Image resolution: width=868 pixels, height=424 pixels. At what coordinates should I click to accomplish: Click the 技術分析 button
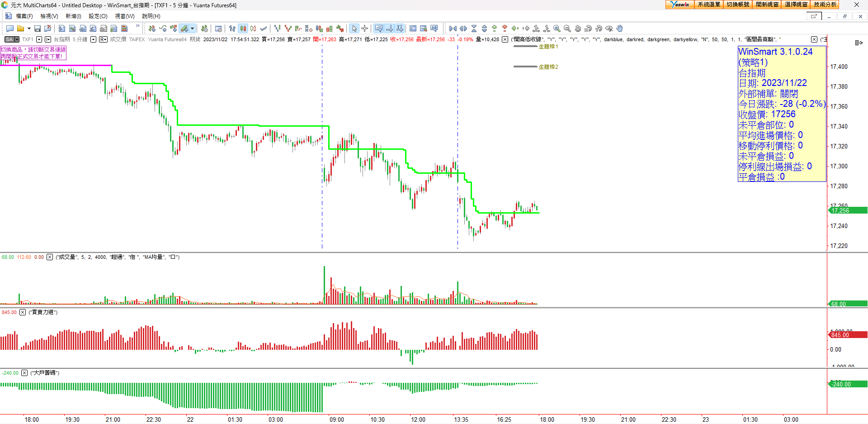(x=825, y=5)
